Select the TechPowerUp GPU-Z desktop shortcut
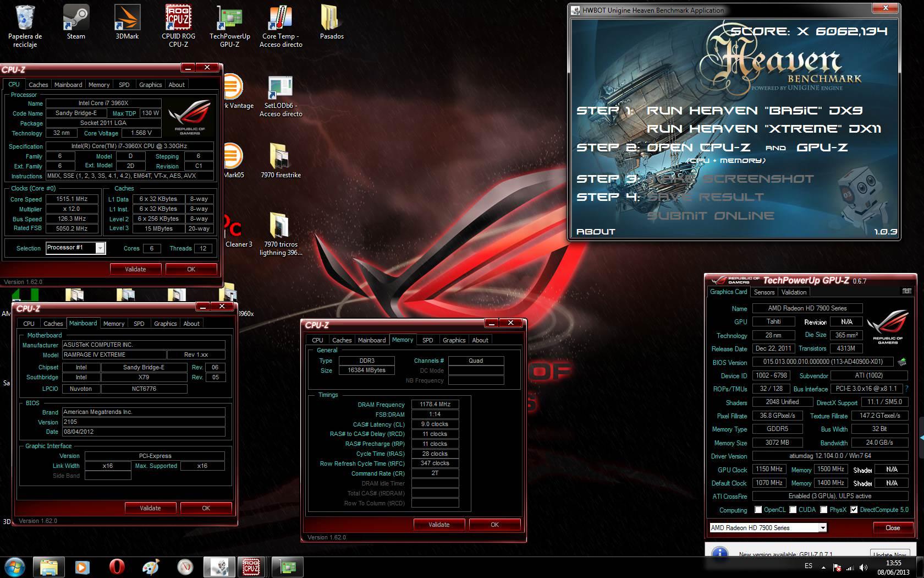 point(229,26)
